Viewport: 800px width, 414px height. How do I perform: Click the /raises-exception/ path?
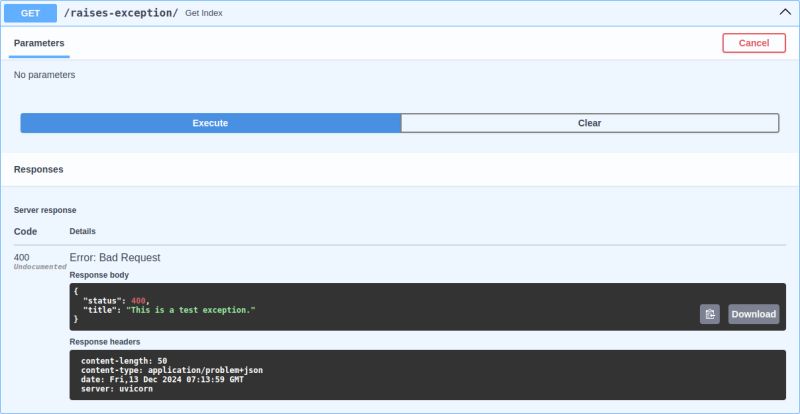pos(121,13)
